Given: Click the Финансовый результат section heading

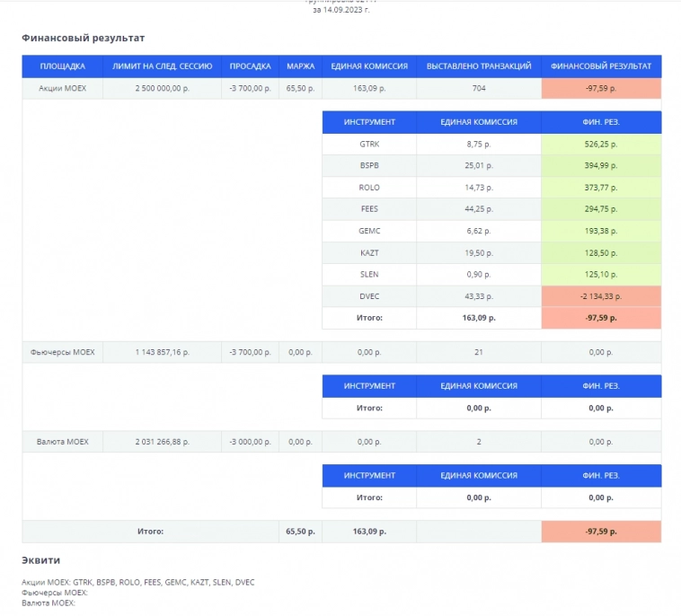Looking at the screenshot, I should [83, 39].
